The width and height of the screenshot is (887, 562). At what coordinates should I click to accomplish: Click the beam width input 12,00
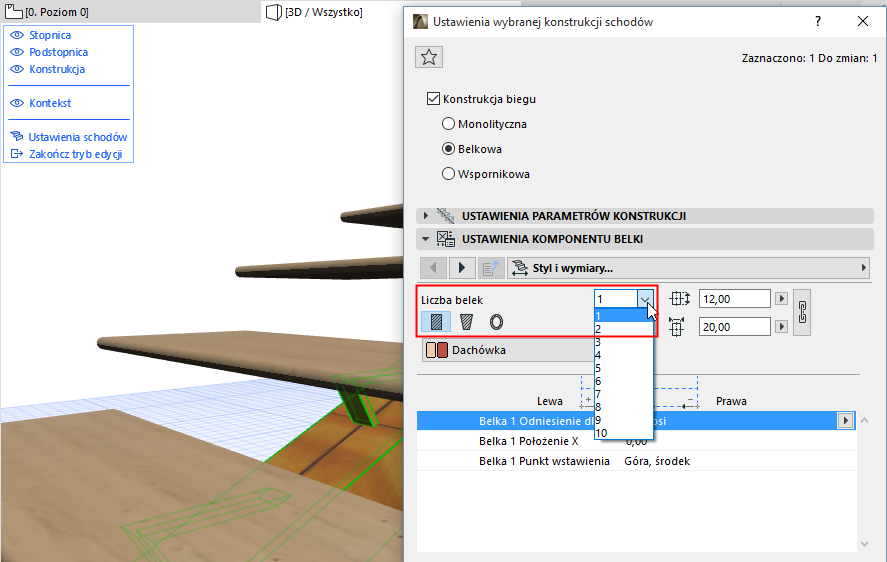click(734, 299)
